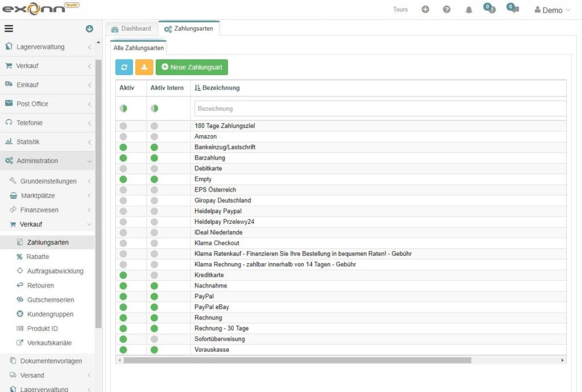Open Dokumentenvorlagen in sidebar

point(51,361)
